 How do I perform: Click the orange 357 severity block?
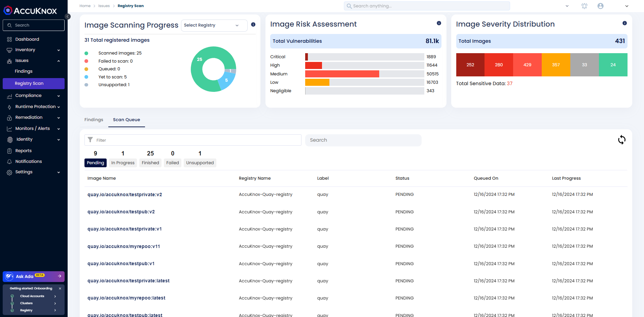pyautogui.click(x=556, y=65)
